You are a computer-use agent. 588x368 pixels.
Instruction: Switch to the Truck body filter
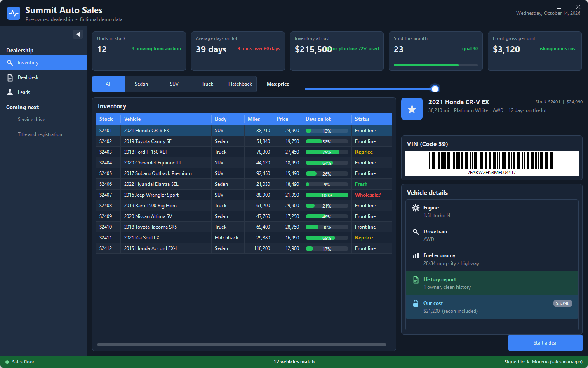click(x=207, y=84)
